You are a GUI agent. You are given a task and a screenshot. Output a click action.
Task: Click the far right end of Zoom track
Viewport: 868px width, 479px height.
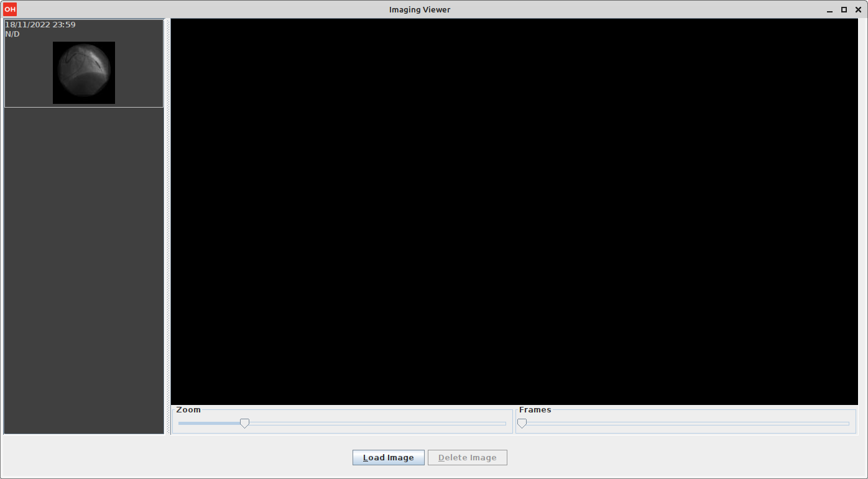point(504,424)
